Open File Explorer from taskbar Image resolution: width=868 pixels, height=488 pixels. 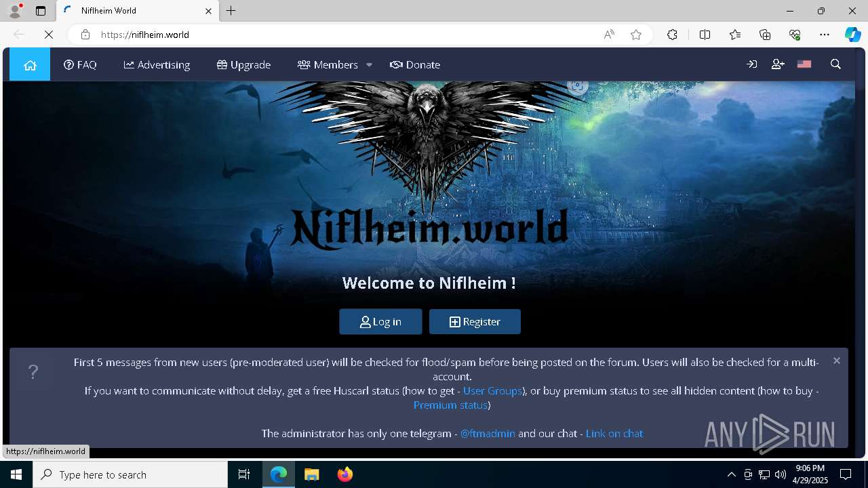point(311,474)
